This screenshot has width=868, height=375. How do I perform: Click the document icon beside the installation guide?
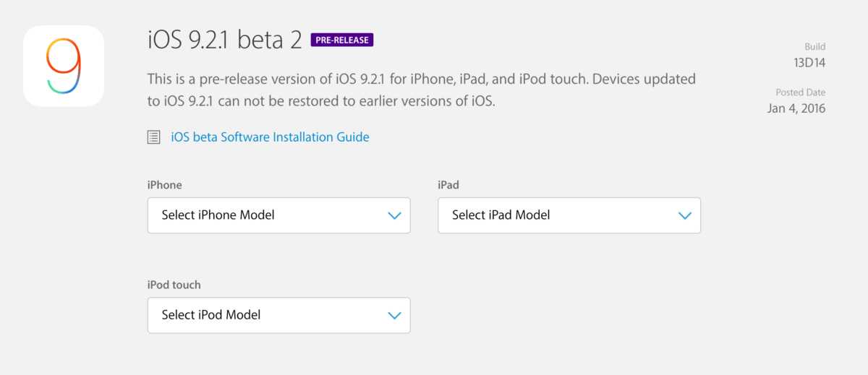click(153, 137)
